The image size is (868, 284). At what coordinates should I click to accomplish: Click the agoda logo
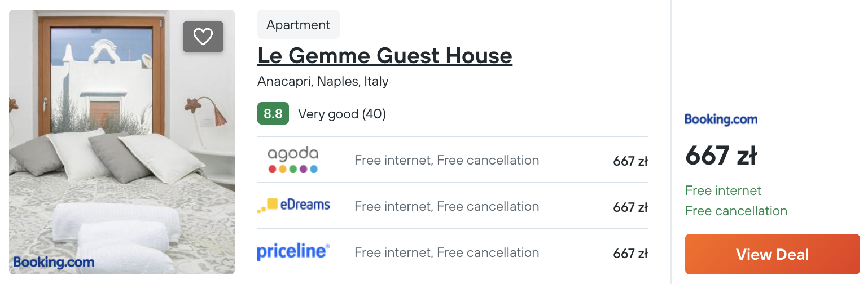coord(293,160)
